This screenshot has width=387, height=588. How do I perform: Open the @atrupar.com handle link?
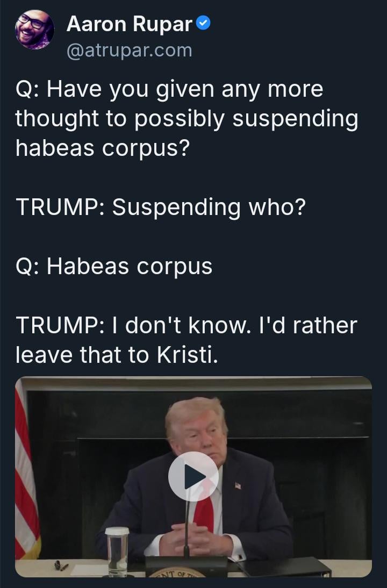tap(129, 51)
